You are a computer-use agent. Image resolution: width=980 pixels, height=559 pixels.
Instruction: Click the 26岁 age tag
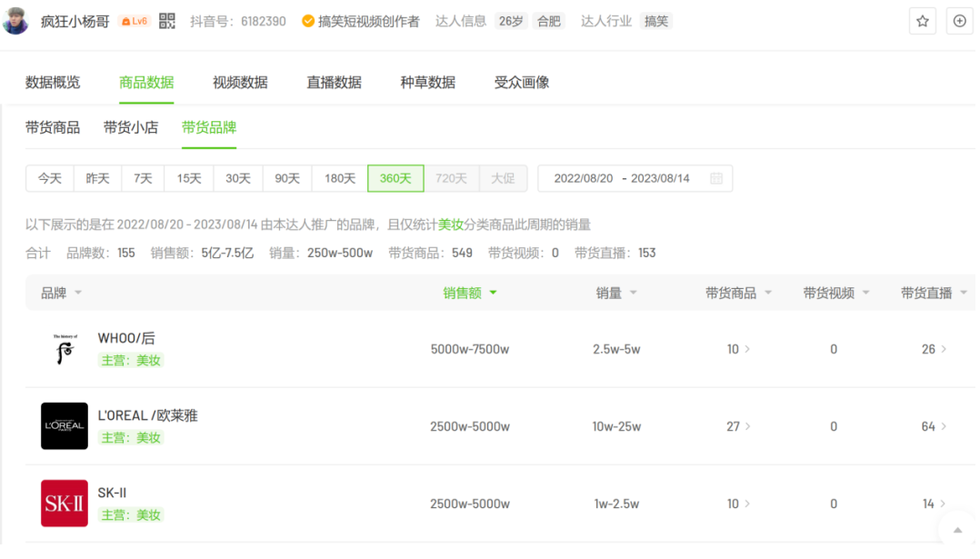click(511, 21)
